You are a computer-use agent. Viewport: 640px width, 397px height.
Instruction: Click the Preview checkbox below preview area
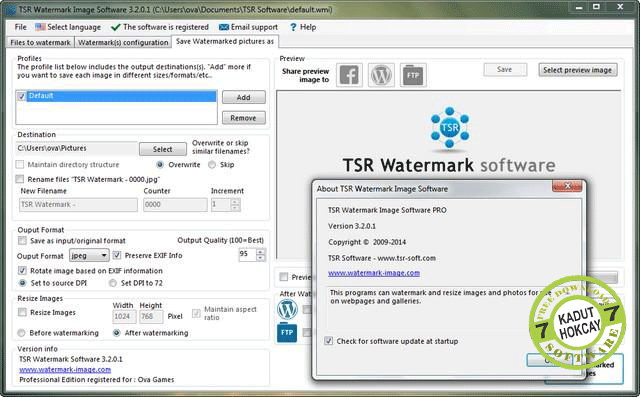pyautogui.click(x=284, y=277)
